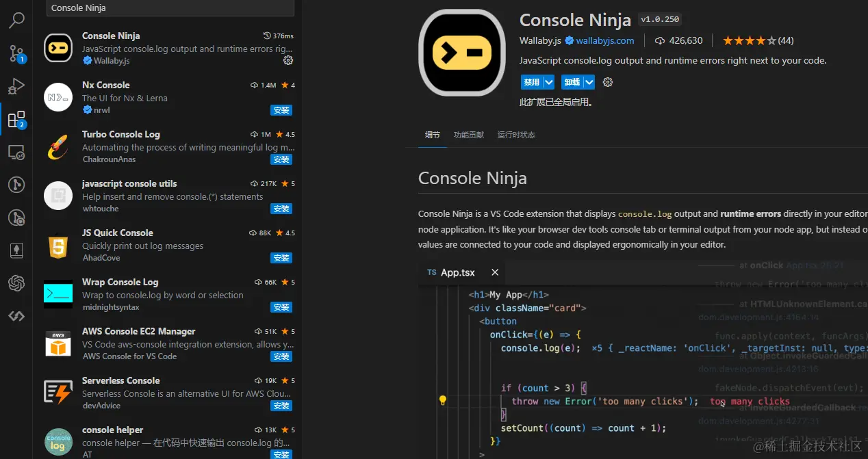Click the Console Ninja list item gear
Screen dimensions: 868x459
288,60
